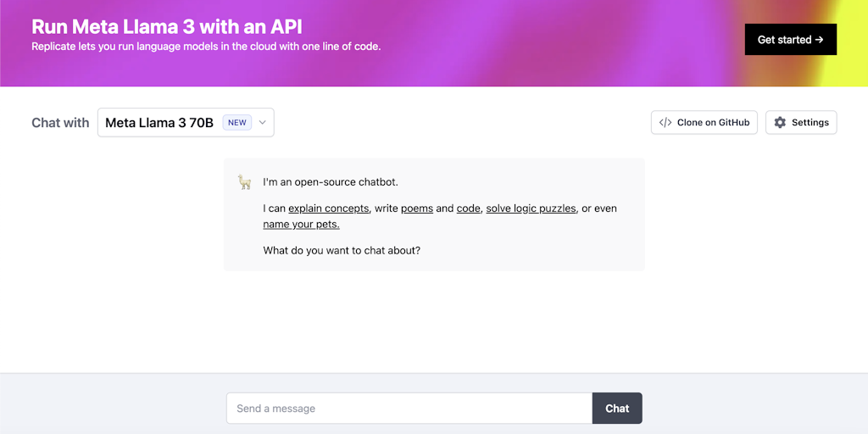Screen dimensions: 868x434
Task: Click the What do you want to chat about text
Action: (342, 251)
